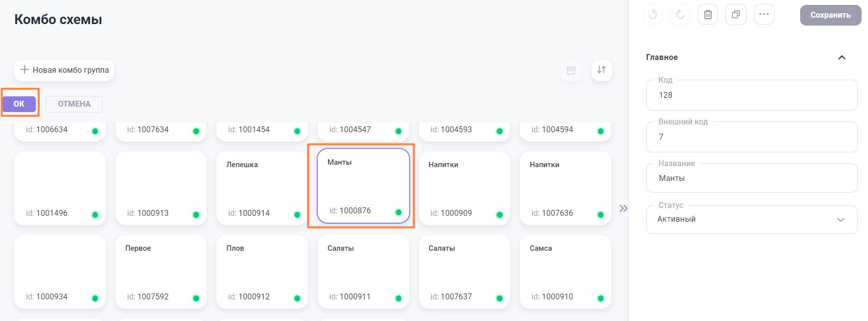Click the redo arrow icon
This screenshot has height=321, width=868.
(680, 15)
